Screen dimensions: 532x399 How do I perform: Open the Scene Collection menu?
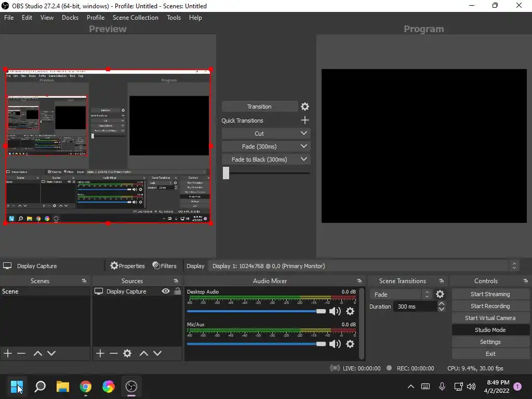point(136,18)
